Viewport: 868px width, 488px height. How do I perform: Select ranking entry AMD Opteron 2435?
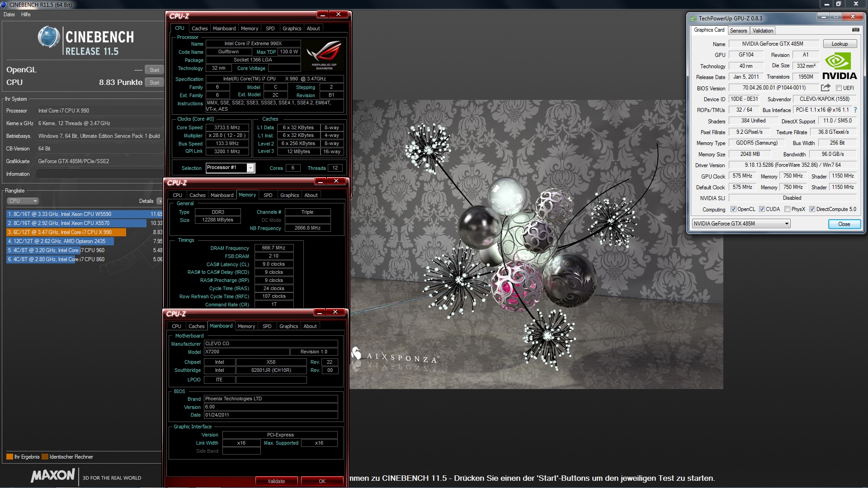84,241
